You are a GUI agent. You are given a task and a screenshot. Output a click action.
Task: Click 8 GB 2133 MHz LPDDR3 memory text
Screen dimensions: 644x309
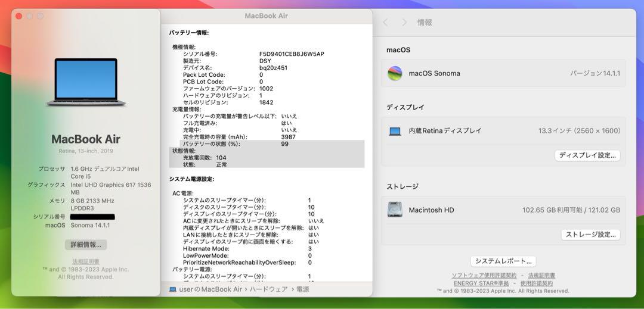point(92,204)
